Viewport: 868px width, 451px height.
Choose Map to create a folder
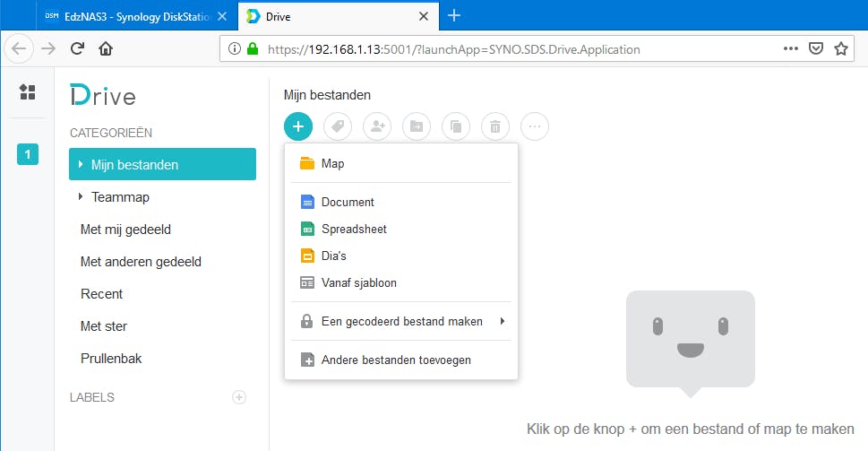401,163
